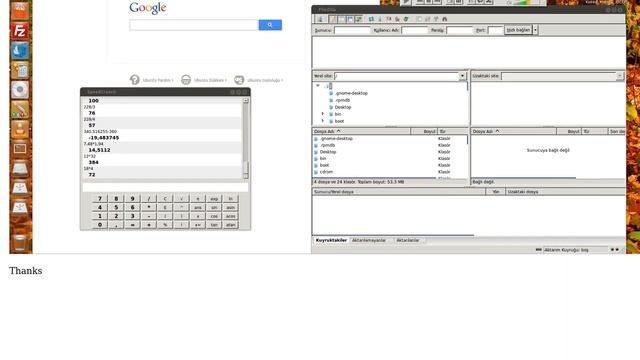Click the blue Google search button
Viewport: 640px width, 360px height.
pos(270,25)
